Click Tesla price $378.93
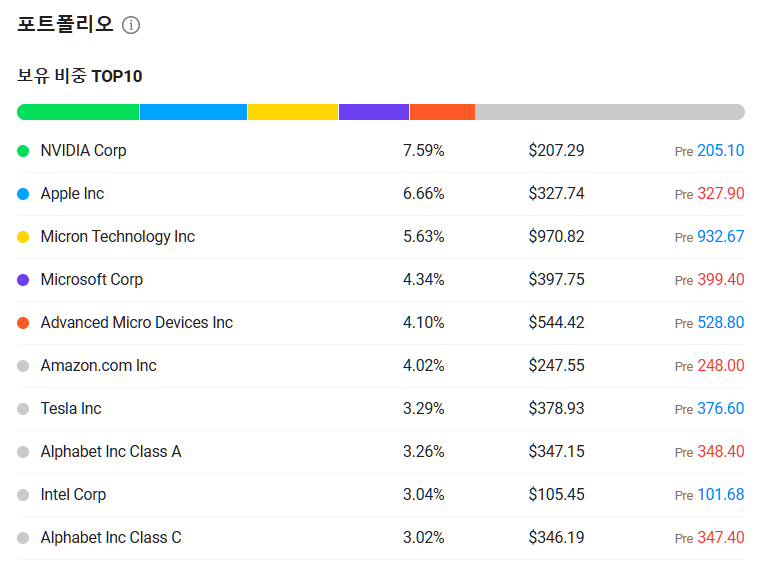 (557, 408)
